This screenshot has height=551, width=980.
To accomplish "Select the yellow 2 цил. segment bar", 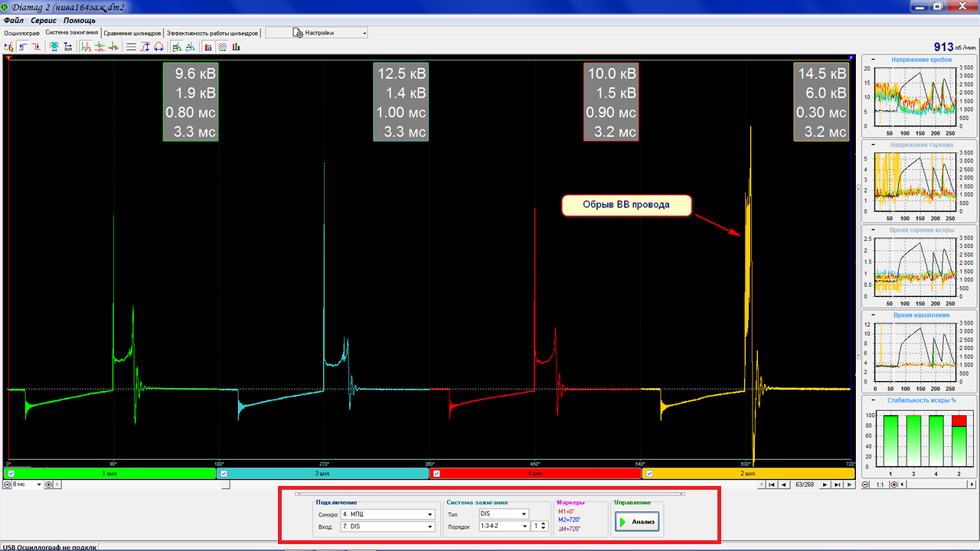I will tap(747, 474).
